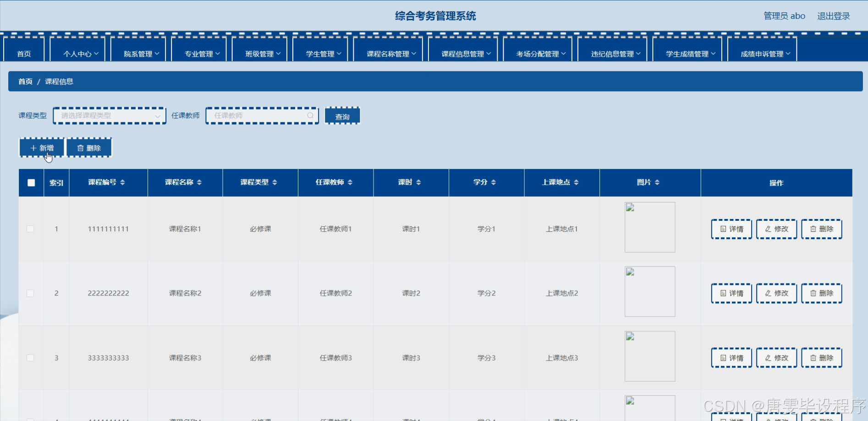The image size is (868, 421).
Task: Click the sort icon beside 课时 header
Action: [418, 182]
